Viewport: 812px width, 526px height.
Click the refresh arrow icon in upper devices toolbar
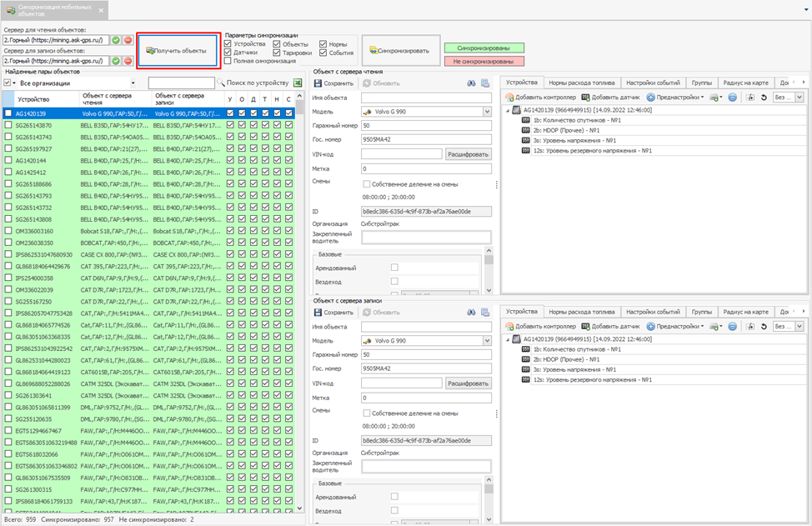point(764,98)
